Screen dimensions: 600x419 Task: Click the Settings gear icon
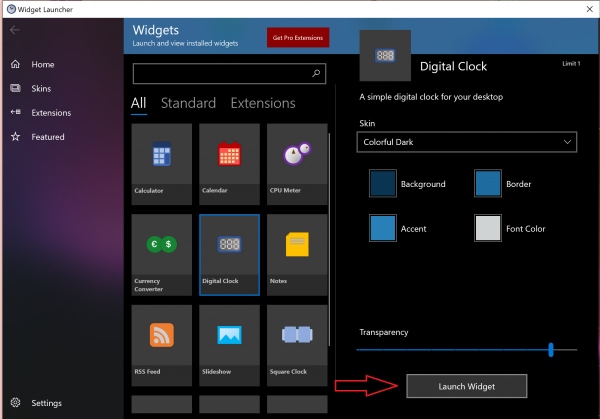coord(15,403)
